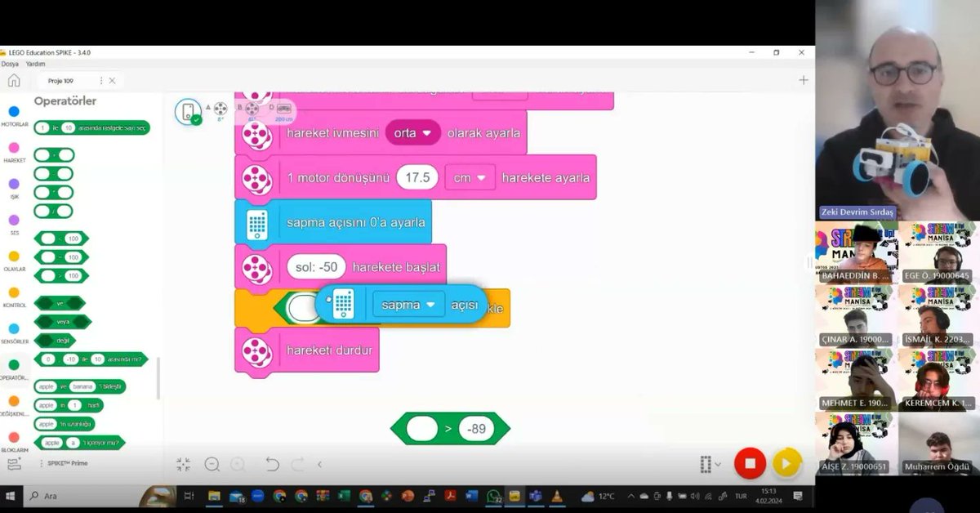Click the port D distance sensor icon
This screenshot has height=513, width=980.
pyautogui.click(x=283, y=108)
